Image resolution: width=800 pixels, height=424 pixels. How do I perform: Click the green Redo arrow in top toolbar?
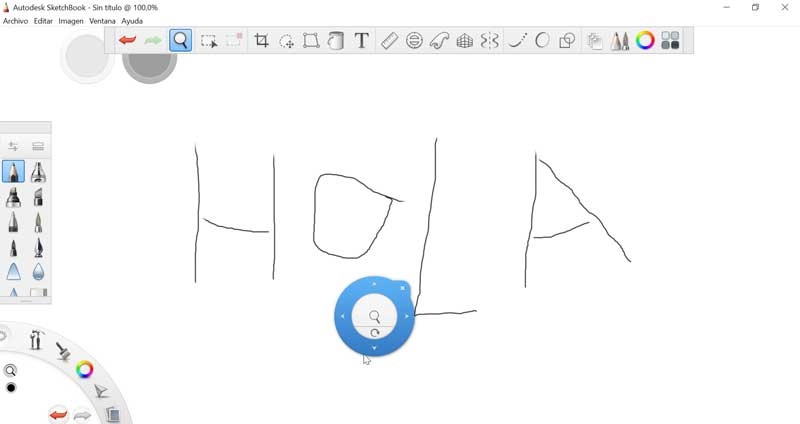coord(153,40)
